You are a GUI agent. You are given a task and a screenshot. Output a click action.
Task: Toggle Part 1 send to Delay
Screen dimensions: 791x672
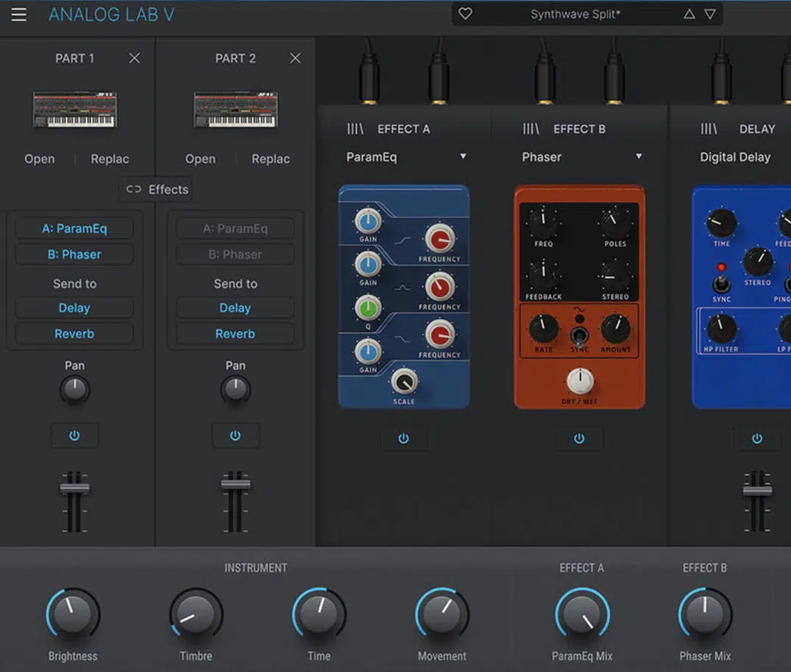pyautogui.click(x=74, y=308)
